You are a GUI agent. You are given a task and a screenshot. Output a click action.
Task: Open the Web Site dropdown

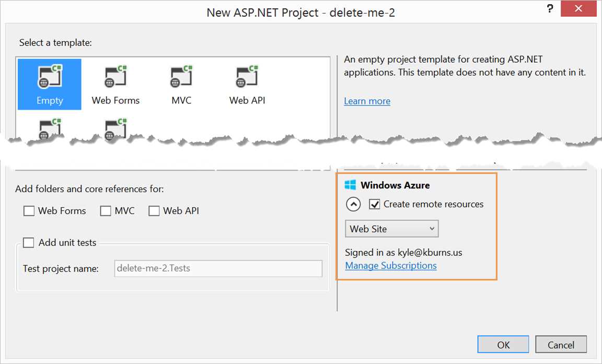391,228
